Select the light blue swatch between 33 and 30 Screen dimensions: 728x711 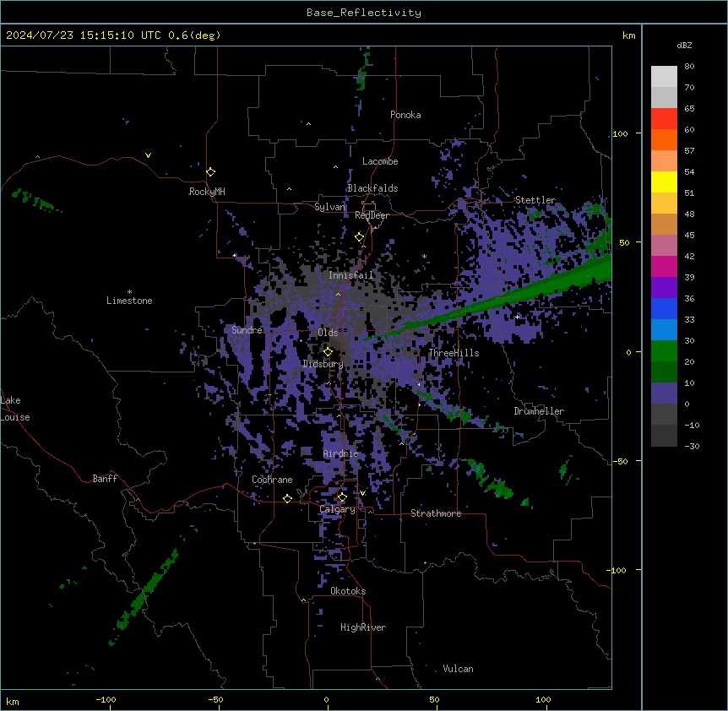pos(664,329)
